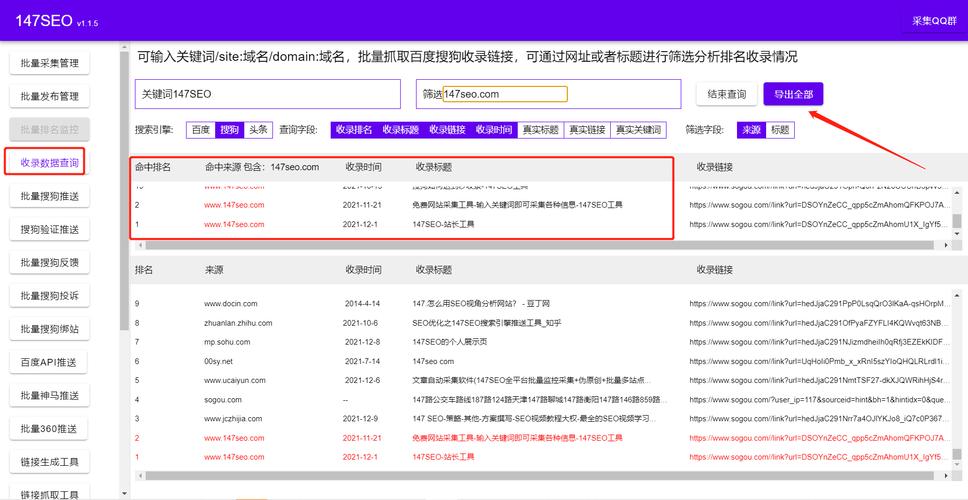Select 搜狗 search engine
Image resolution: width=968 pixels, height=500 pixels.
tap(230, 130)
